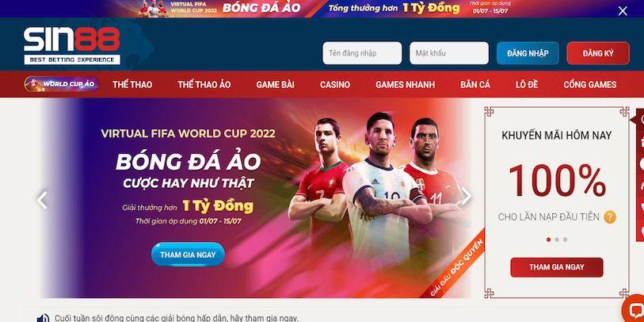Focus the Mật khẩu password field

point(449,53)
